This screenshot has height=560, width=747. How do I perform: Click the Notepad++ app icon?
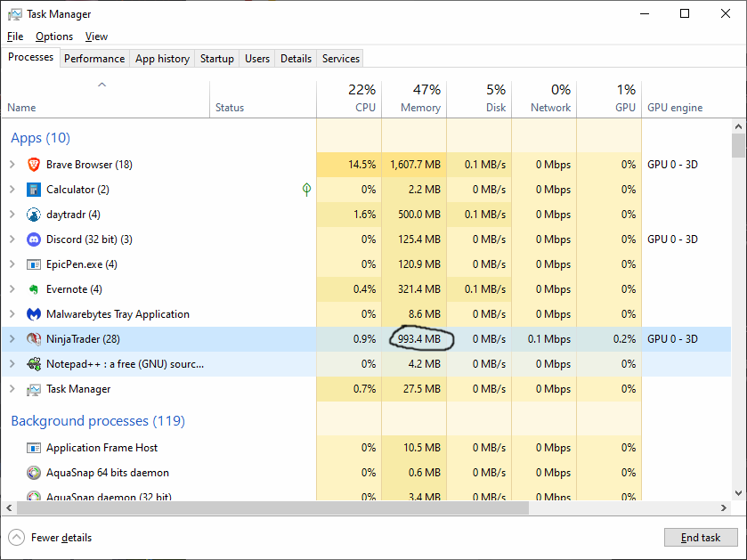coord(33,364)
